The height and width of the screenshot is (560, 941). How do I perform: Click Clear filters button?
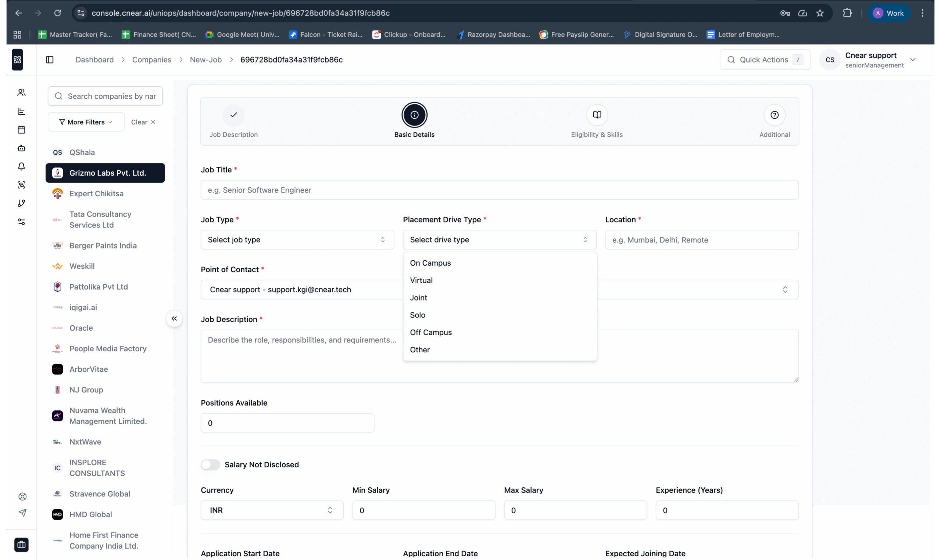point(143,122)
